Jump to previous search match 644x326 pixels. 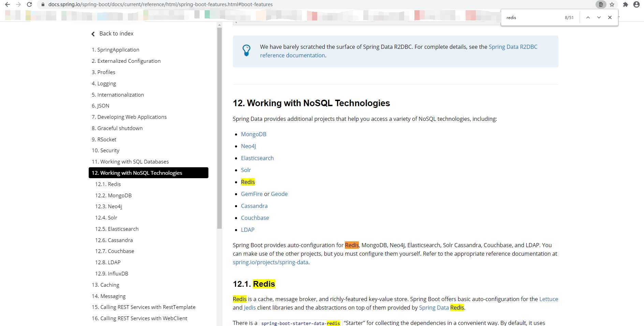(588, 17)
